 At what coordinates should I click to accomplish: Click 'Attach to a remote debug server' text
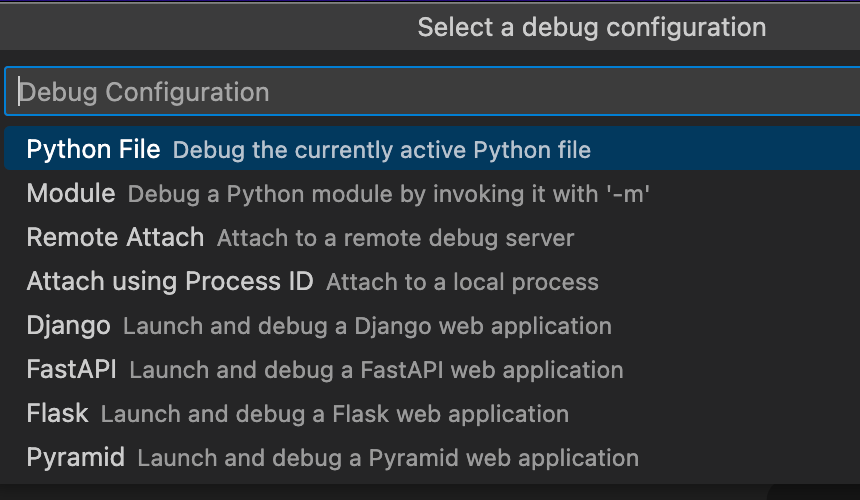[395, 237]
